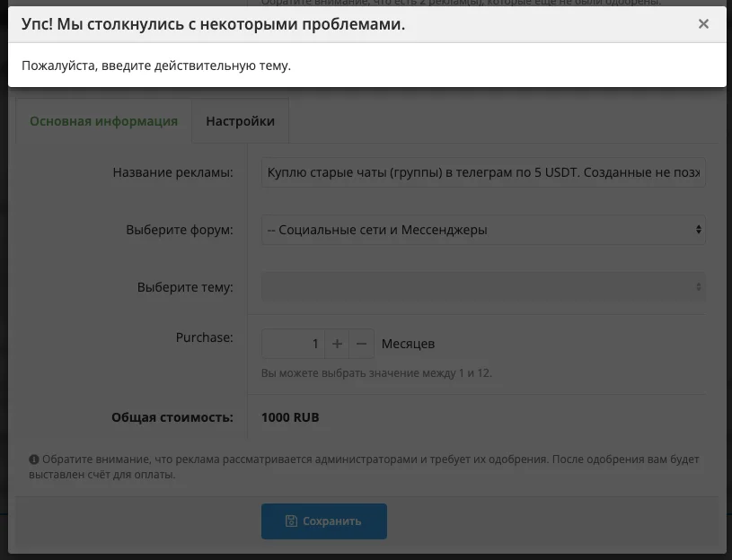This screenshot has height=560, width=732.
Task: Close the error notification with the X
Action: [x=703, y=23]
